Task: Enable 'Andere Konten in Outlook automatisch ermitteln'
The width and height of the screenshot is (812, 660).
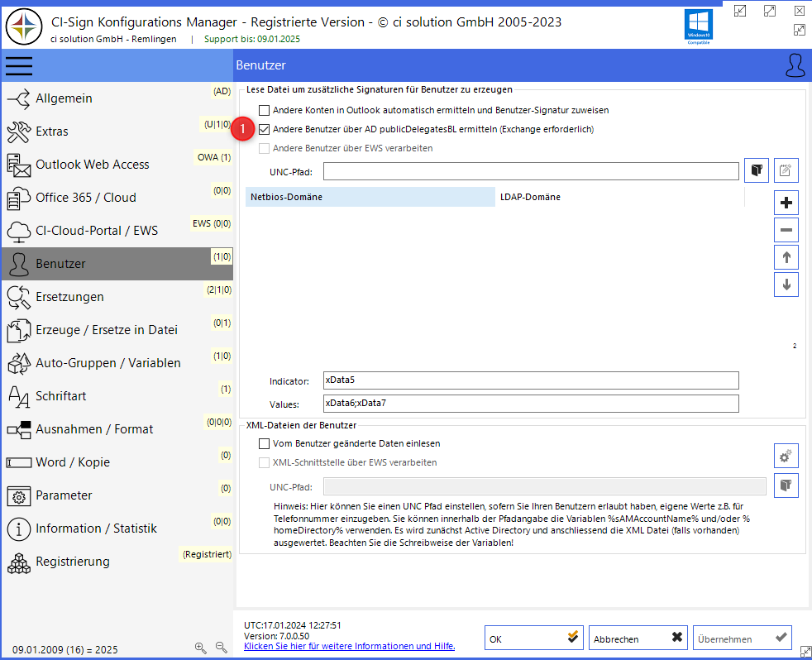Action: pos(265,110)
